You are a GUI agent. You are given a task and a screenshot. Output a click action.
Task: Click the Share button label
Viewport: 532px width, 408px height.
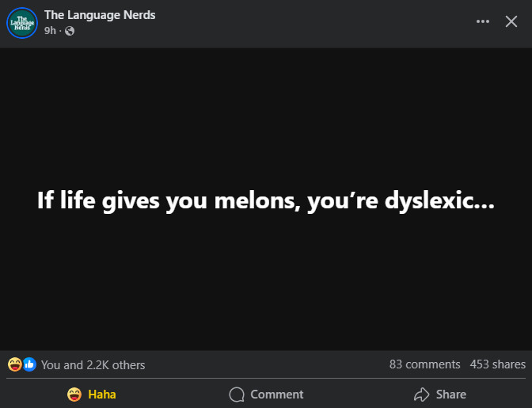click(451, 394)
